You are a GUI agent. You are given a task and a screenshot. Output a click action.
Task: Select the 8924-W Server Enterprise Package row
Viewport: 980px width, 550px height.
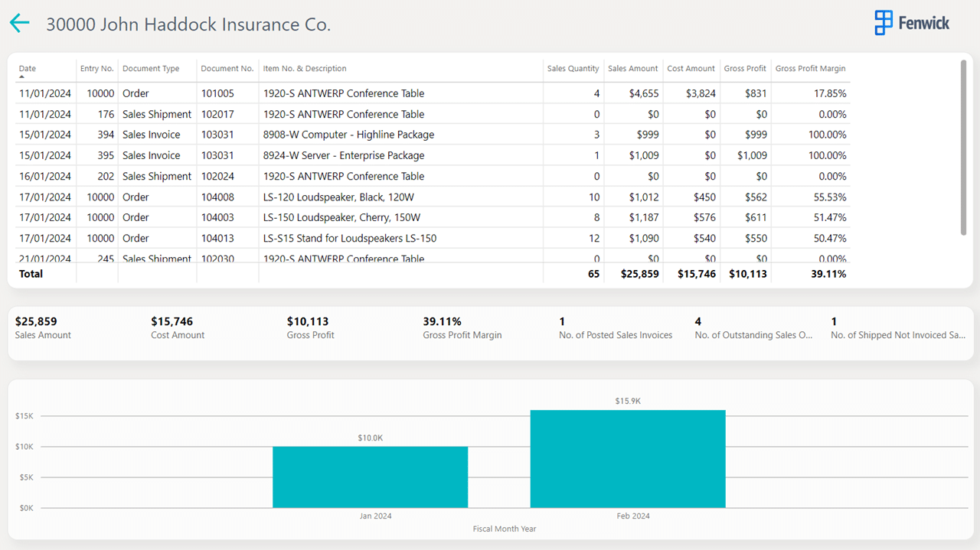click(x=343, y=155)
